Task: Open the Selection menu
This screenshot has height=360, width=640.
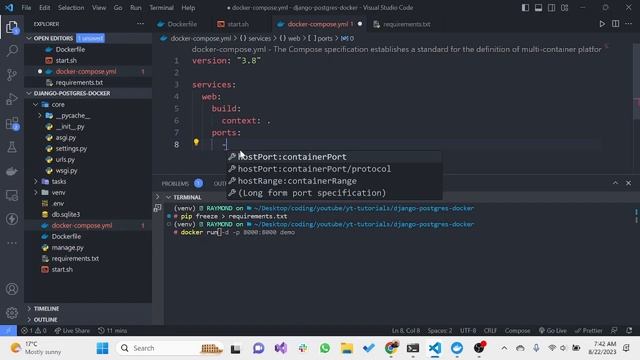Action: coord(71,8)
